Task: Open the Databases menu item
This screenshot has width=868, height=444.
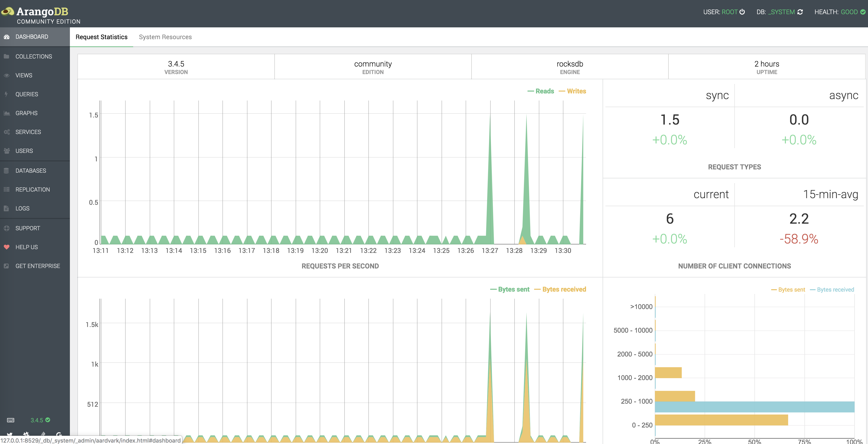Action: click(31, 171)
